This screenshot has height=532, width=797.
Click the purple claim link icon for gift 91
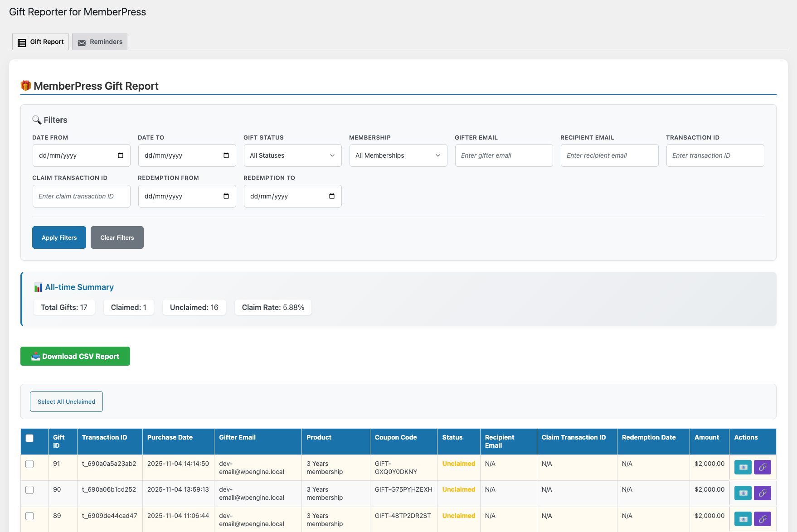coord(763,467)
